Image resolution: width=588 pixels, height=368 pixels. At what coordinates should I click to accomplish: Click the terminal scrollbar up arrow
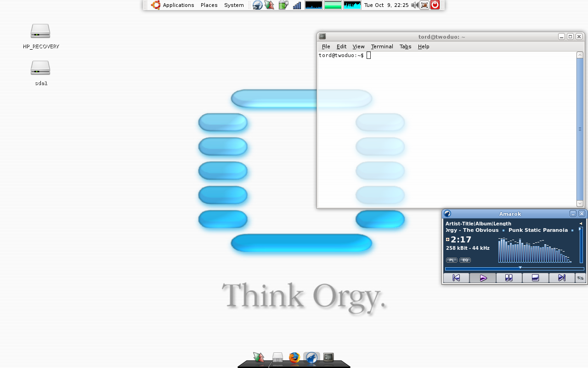(x=580, y=55)
